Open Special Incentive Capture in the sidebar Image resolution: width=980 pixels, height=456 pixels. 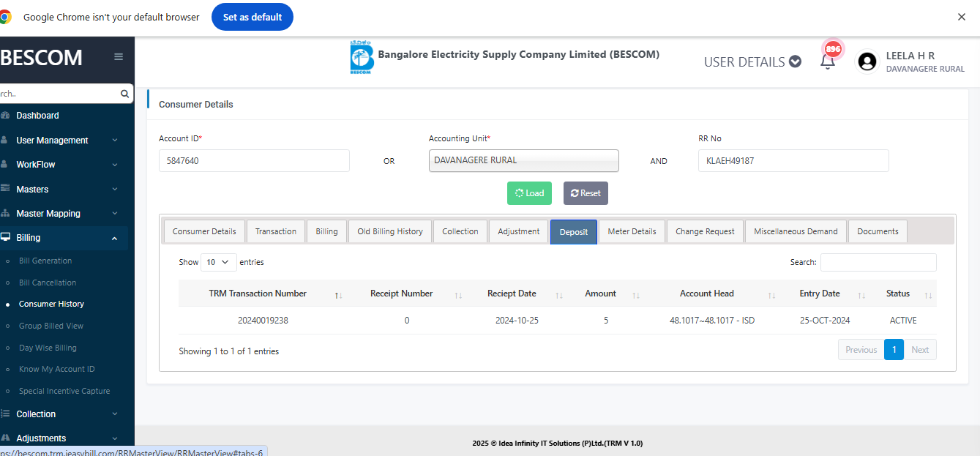(64, 391)
